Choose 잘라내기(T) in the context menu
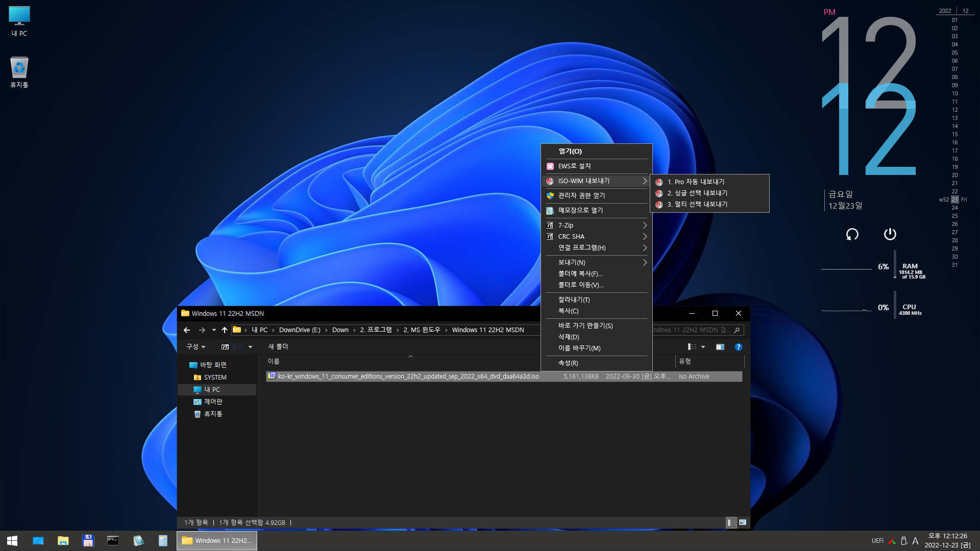This screenshot has height=551, width=980. (596, 300)
